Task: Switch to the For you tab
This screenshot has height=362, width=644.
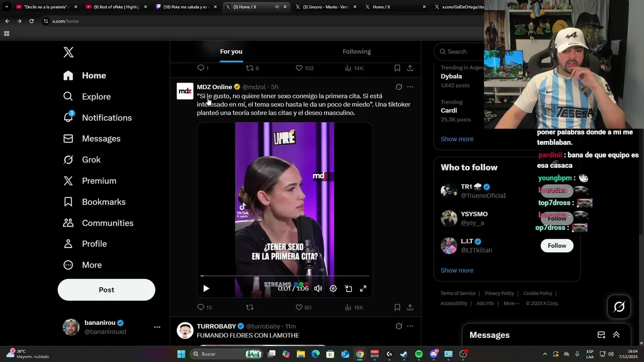Action: pos(231,51)
